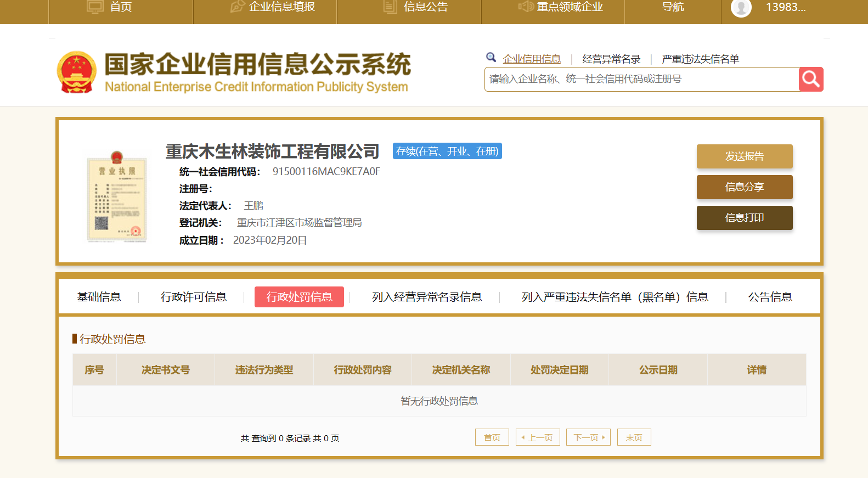Select the 经营异常名录 search category
This screenshot has width=868, height=478.
[x=611, y=59]
